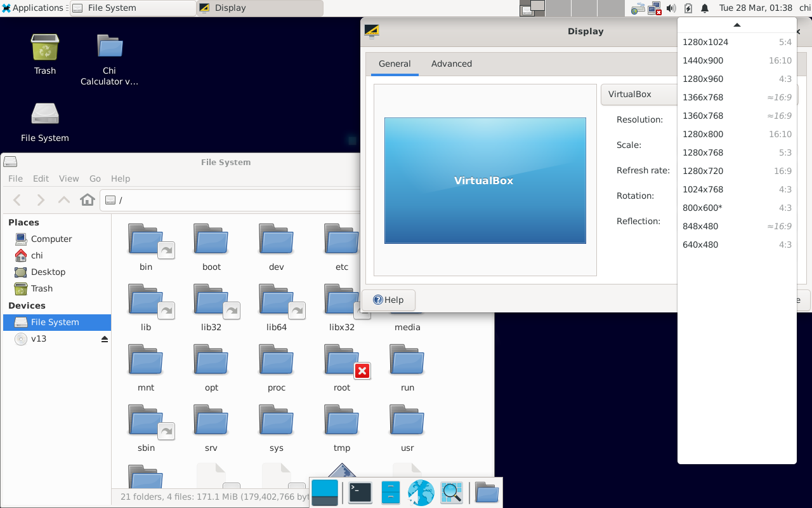812x508 pixels.
Task: Open Trash icon on desktop
Action: 45,54
